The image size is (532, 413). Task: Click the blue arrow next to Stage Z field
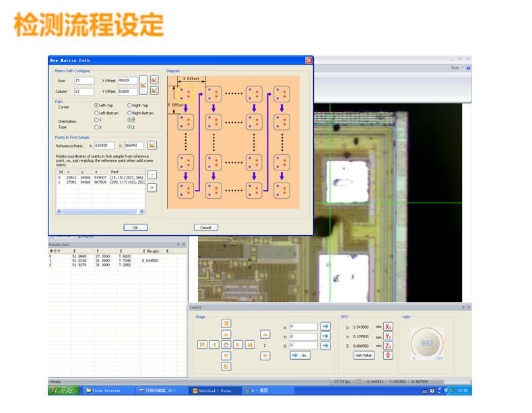point(325,346)
